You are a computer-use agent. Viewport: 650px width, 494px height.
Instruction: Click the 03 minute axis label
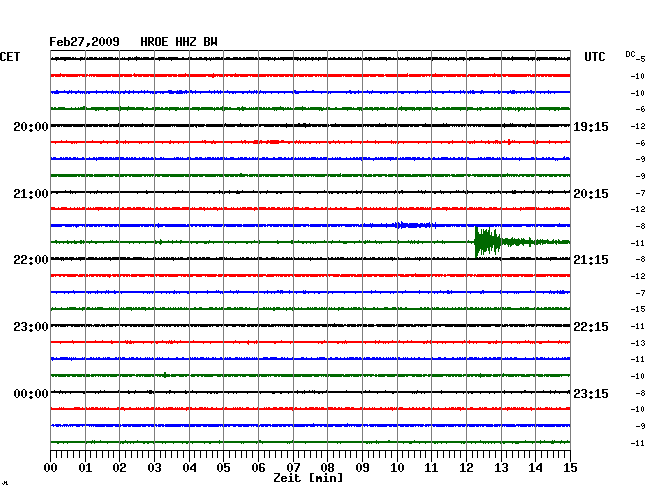[154, 468]
